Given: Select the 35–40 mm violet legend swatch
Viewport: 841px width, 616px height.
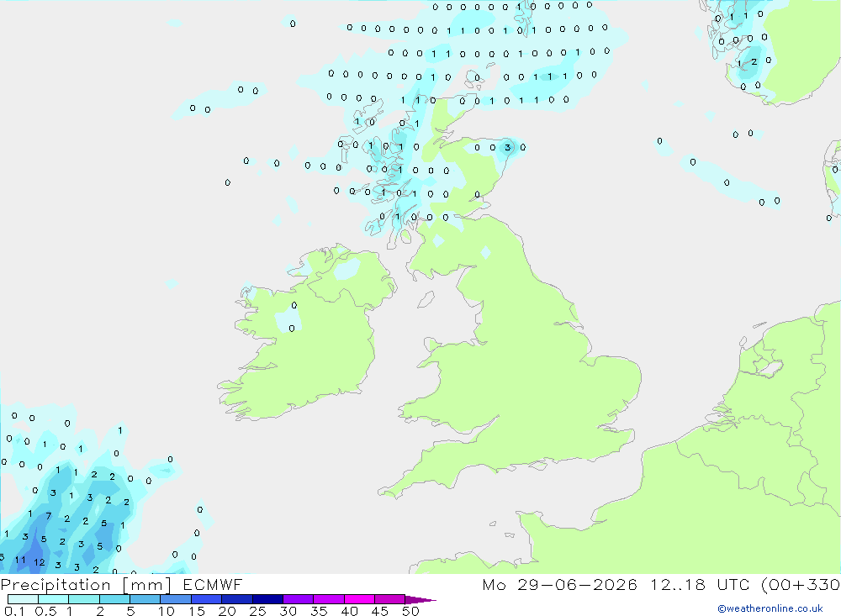Looking at the screenshot, I should (x=328, y=599).
